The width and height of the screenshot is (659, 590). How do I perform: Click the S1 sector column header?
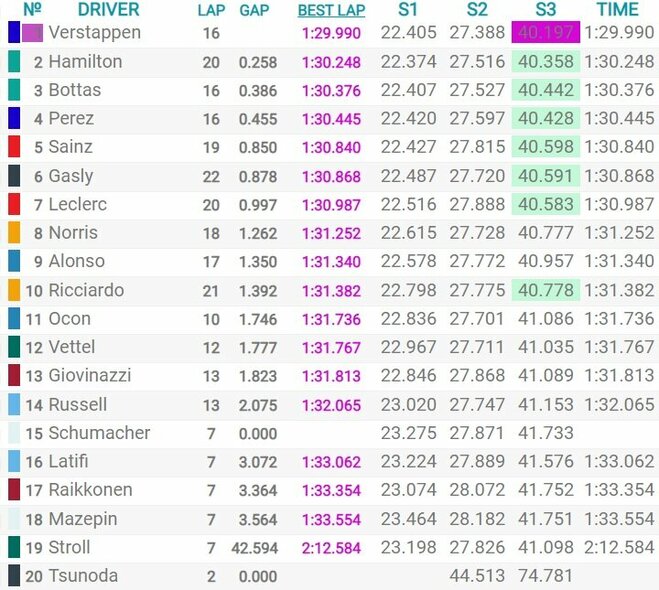(x=409, y=10)
